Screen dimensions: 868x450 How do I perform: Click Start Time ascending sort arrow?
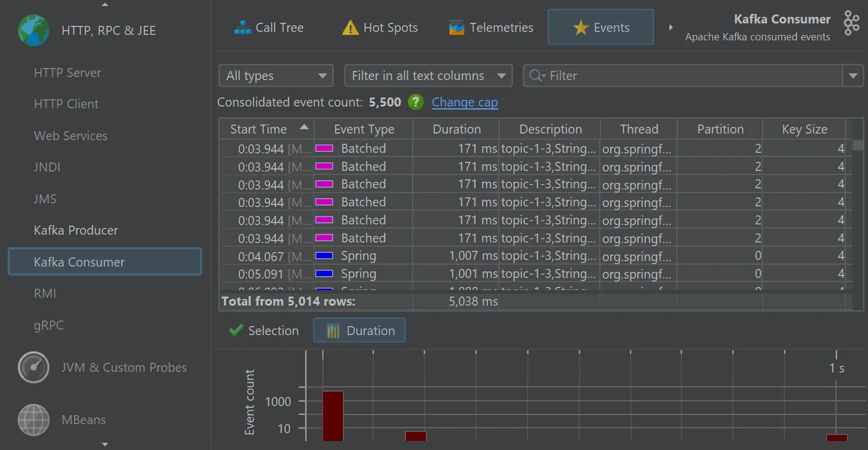point(304,127)
